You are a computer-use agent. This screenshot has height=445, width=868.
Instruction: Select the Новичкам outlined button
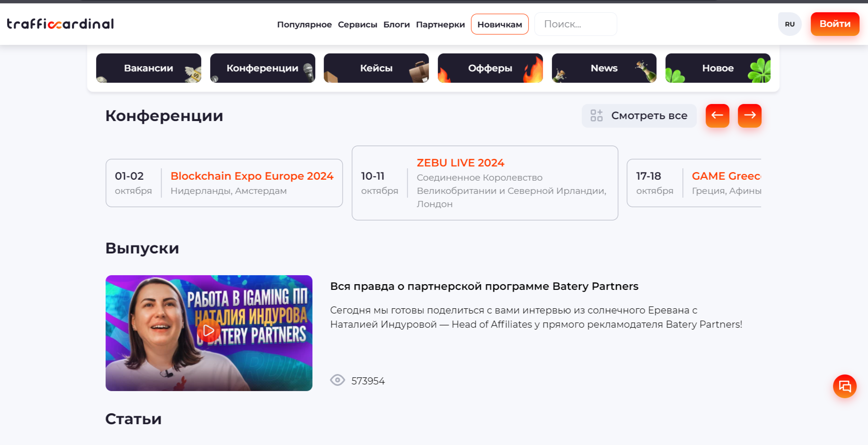(499, 25)
